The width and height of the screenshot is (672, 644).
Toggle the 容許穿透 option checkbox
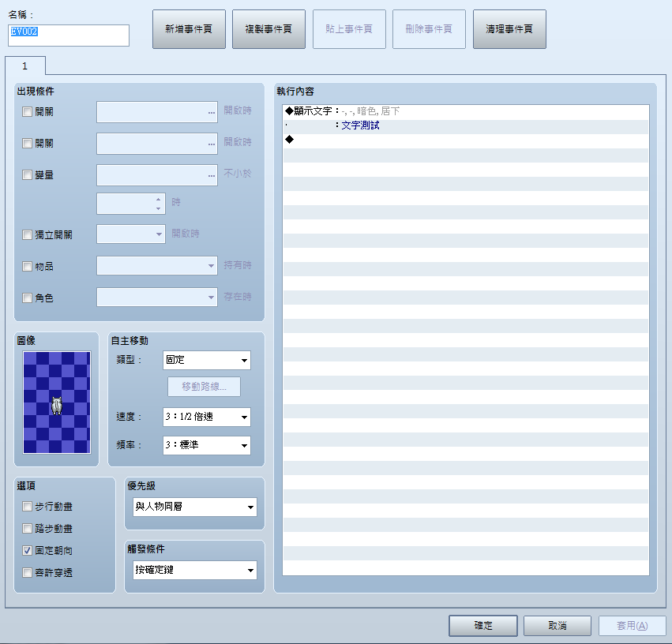tap(27, 572)
